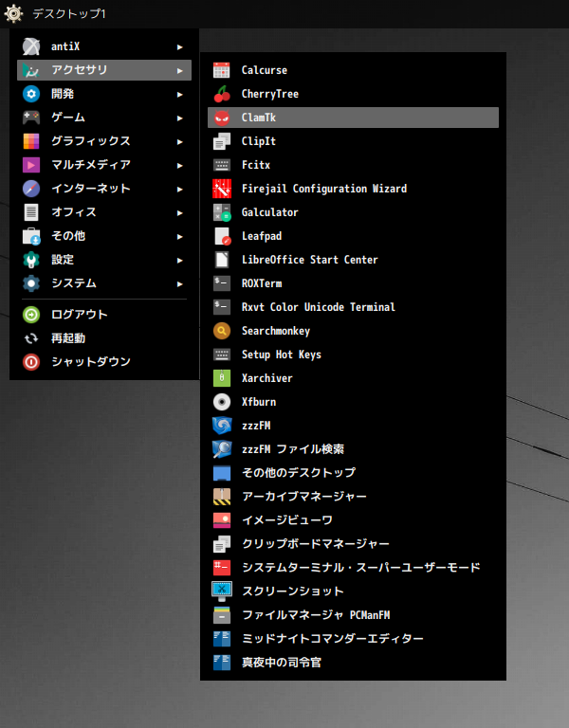
Task: Click the イメージビューワ picture icon
Action: [222, 520]
